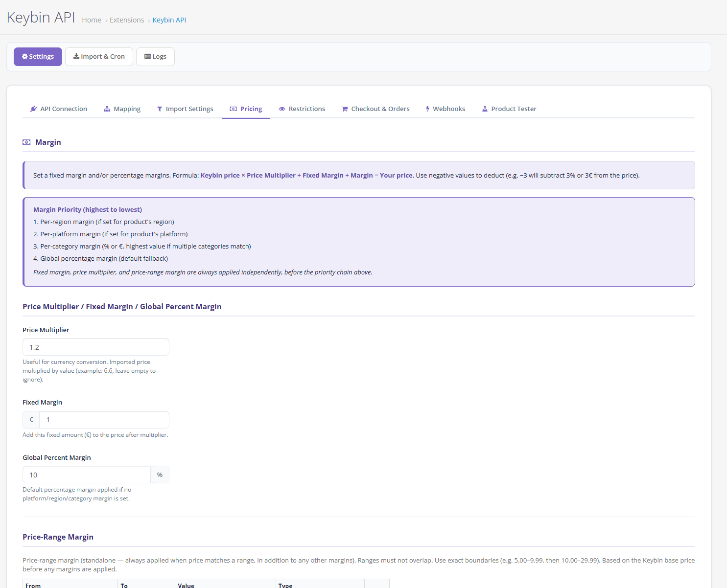727x588 pixels.
Task: Click the cart icon beside Checkout & Orders
Action: (x=345, y=109)
